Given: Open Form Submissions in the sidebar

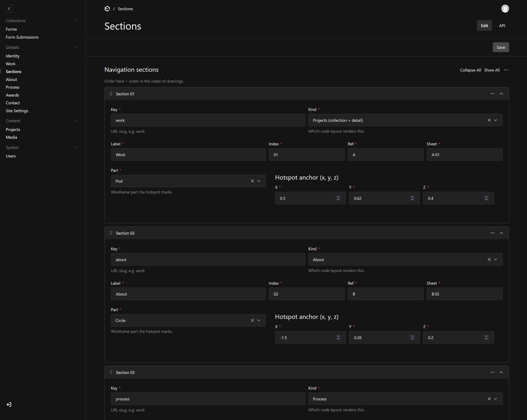Looking at the screenshot, I should [22, 37].
